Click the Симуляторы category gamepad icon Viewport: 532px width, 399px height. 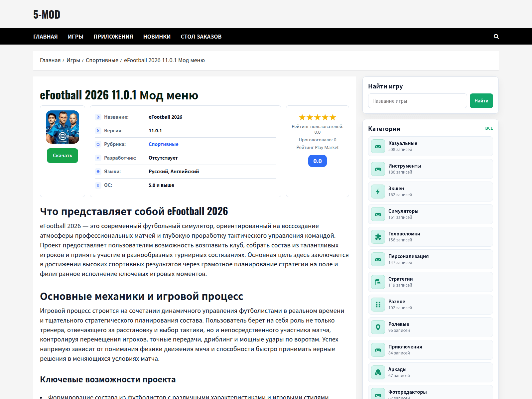point(378,214)
